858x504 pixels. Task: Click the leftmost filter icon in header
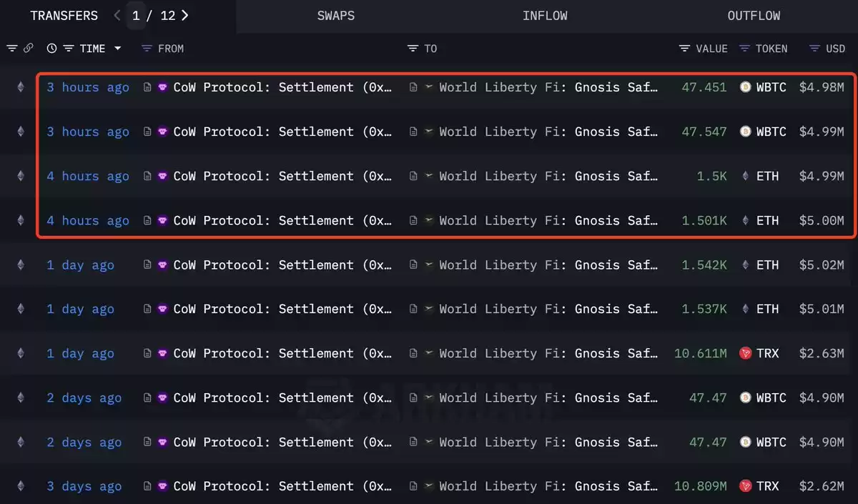(x=12, y=49)
